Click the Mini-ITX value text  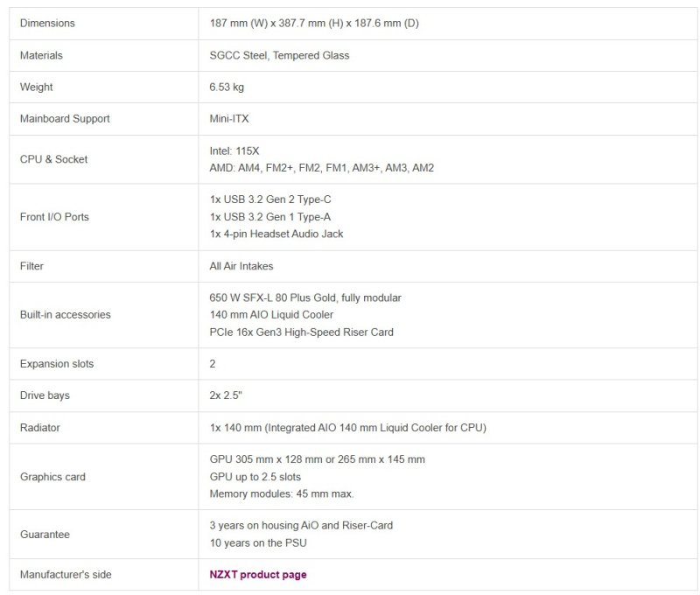pyautogui.click(x=229, y=118)
